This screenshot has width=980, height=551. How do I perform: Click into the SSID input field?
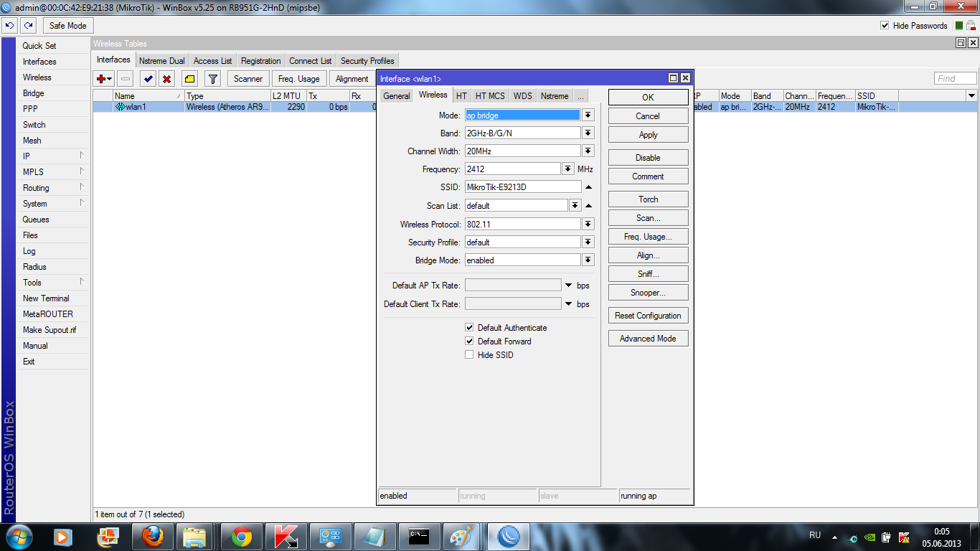click(523, 187)
